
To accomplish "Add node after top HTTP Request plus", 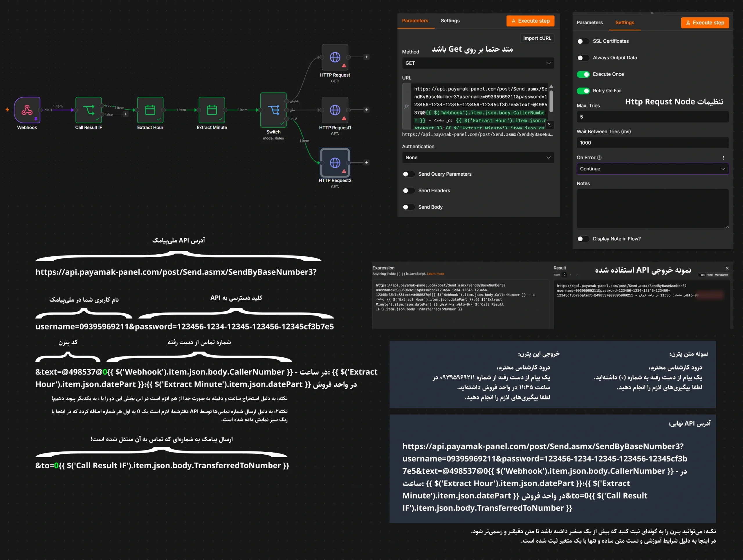I will pyautogui.click(x=367, y=57).
